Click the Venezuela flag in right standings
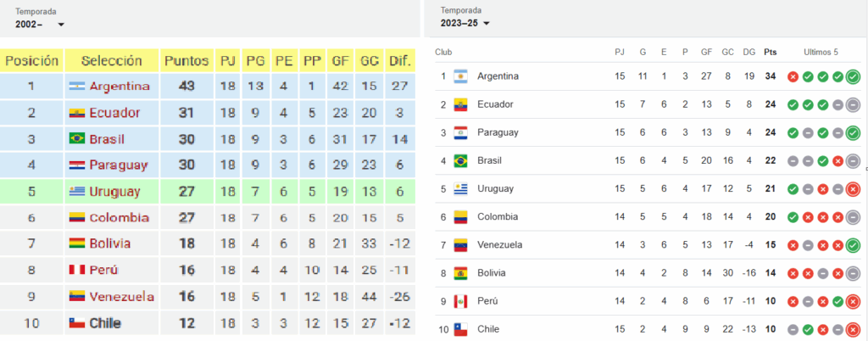Screen dimensions: 868x341 460,245
